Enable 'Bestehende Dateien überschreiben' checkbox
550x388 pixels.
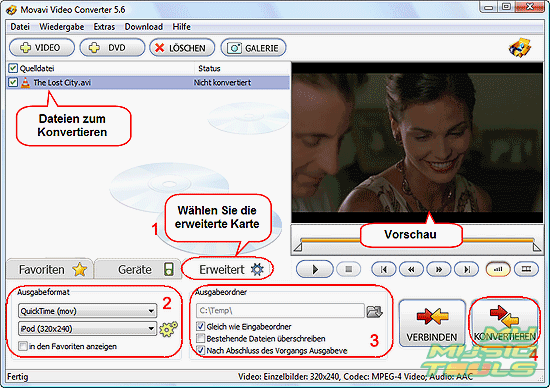[201, 338]
